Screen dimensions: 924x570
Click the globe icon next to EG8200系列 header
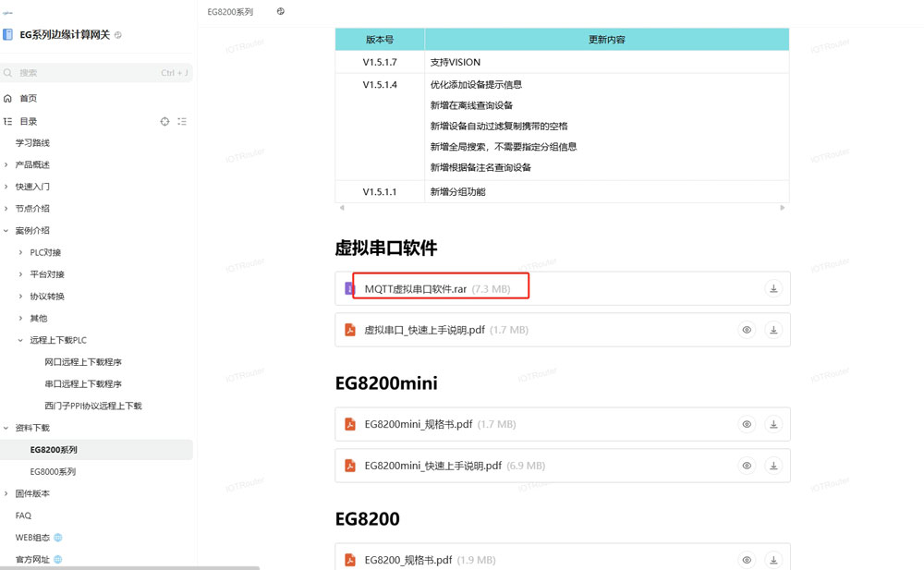pos(280,12)
